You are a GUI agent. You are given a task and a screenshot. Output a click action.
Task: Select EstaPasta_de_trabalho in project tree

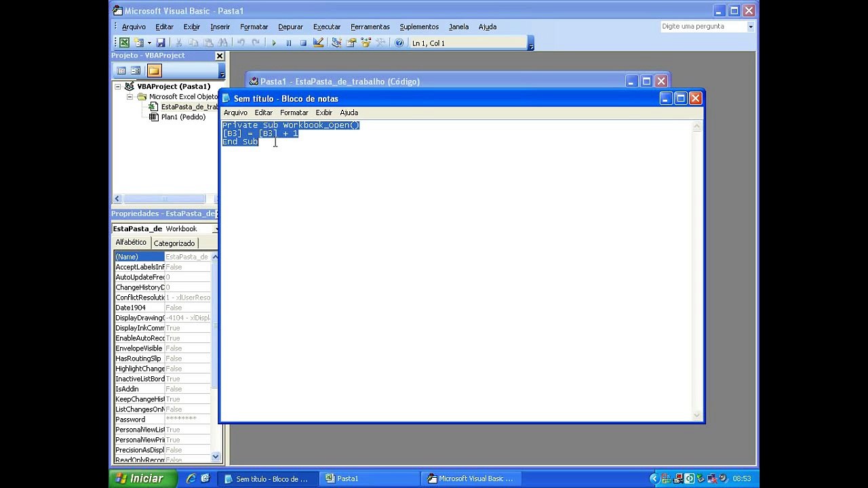pyautogui.click(x=189, y=106)
